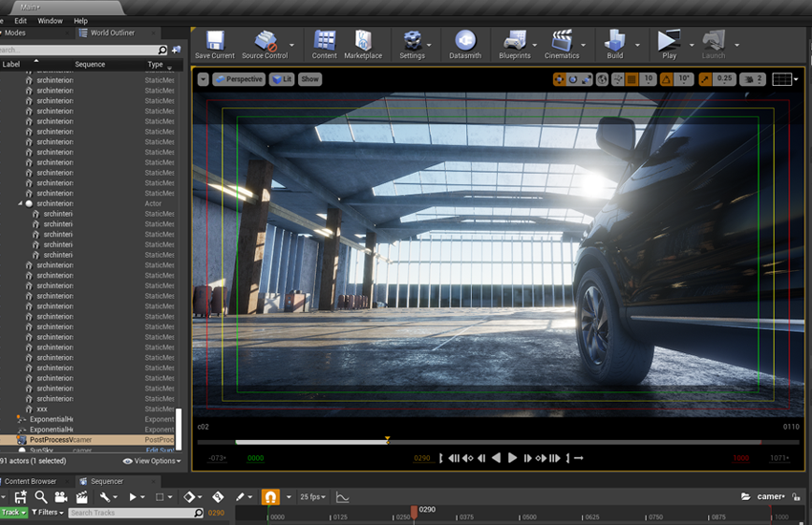Open the Sequencer Filters dropdown
The image size is (812, 525).
pos(47,513)
